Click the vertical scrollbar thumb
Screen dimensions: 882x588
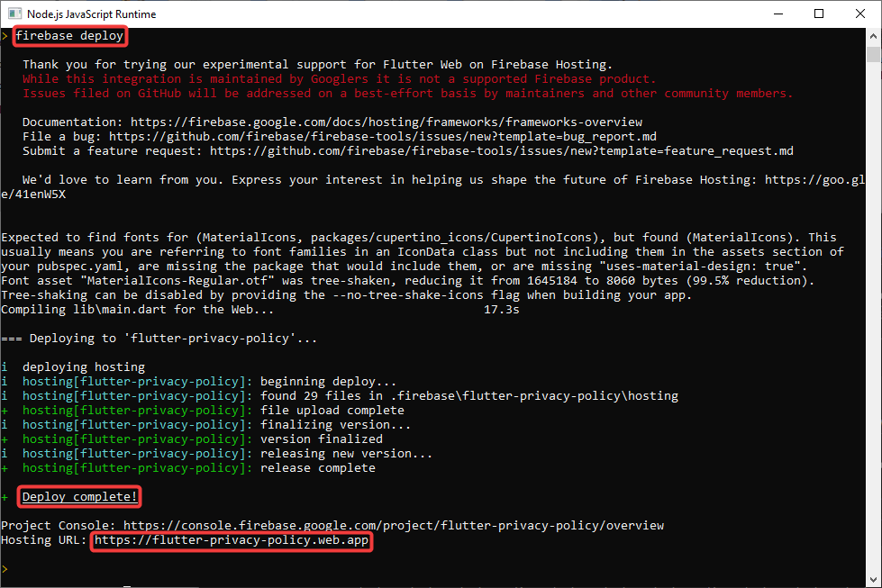pos(874,54)
